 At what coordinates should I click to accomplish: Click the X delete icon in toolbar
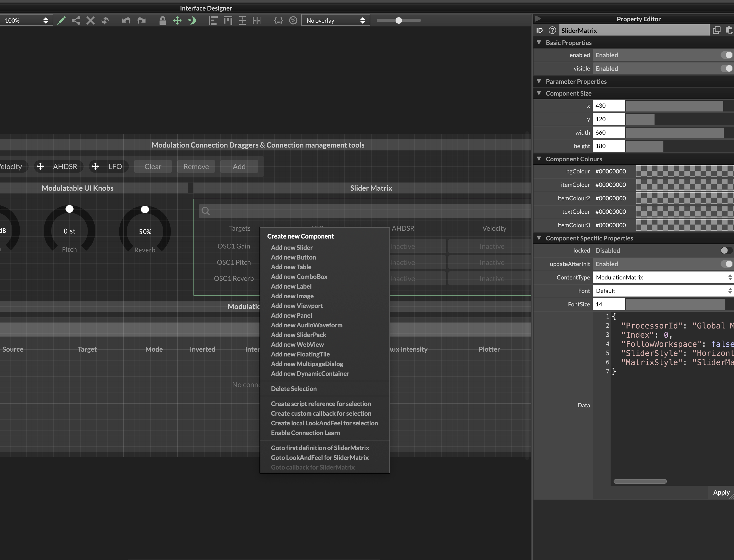coord(91,20)
